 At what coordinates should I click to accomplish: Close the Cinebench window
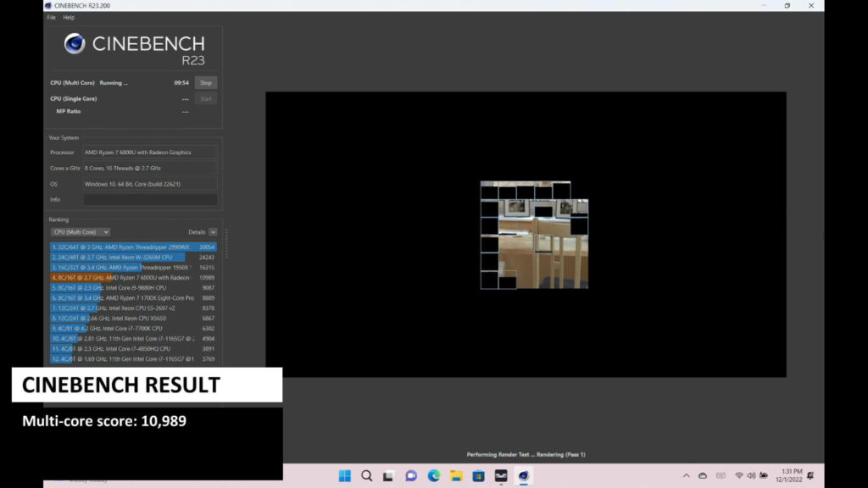click(x=811, y=6)
